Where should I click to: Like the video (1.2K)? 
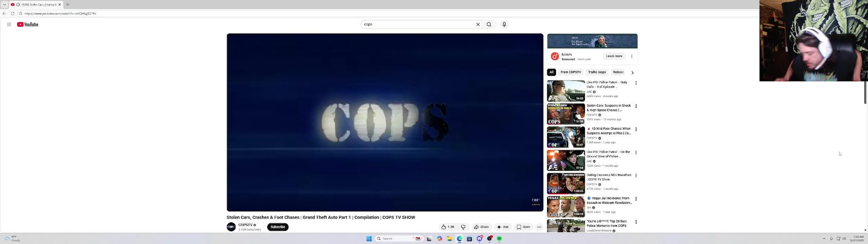tap(448, 227)
